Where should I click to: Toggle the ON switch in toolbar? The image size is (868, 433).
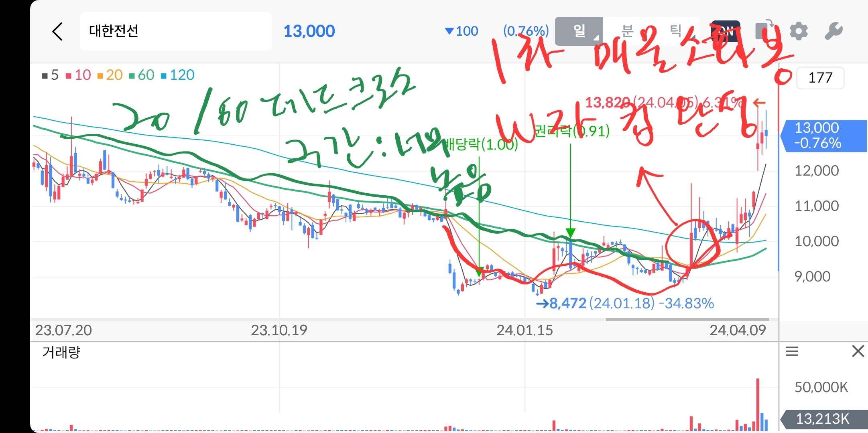click(726, 30)
